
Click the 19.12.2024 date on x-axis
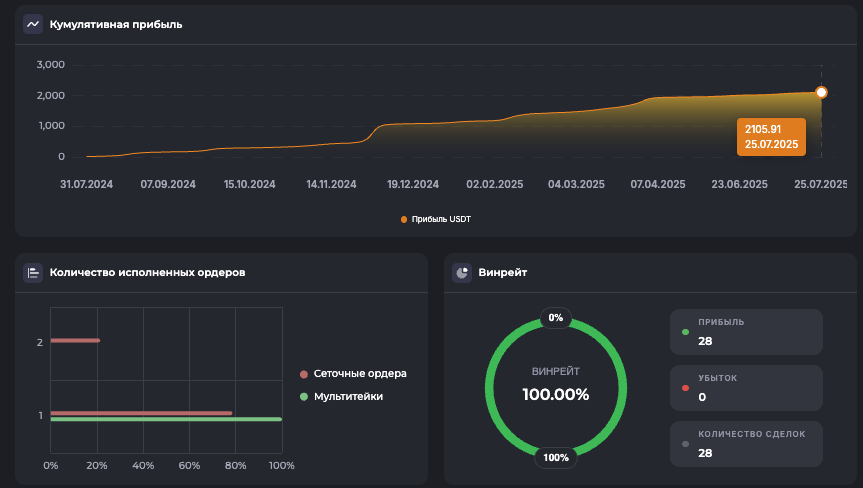[x=413, y=184]
